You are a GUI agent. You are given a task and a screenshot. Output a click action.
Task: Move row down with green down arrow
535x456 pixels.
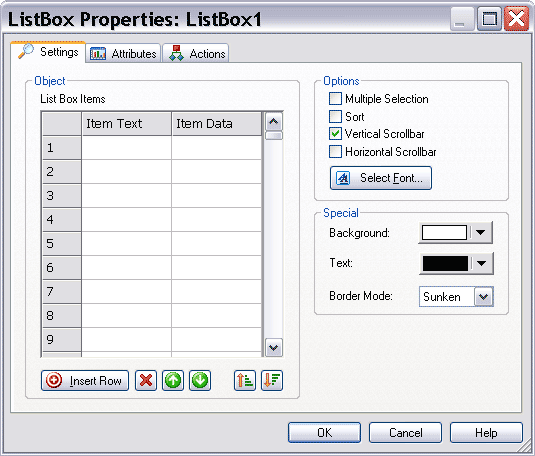200,380
